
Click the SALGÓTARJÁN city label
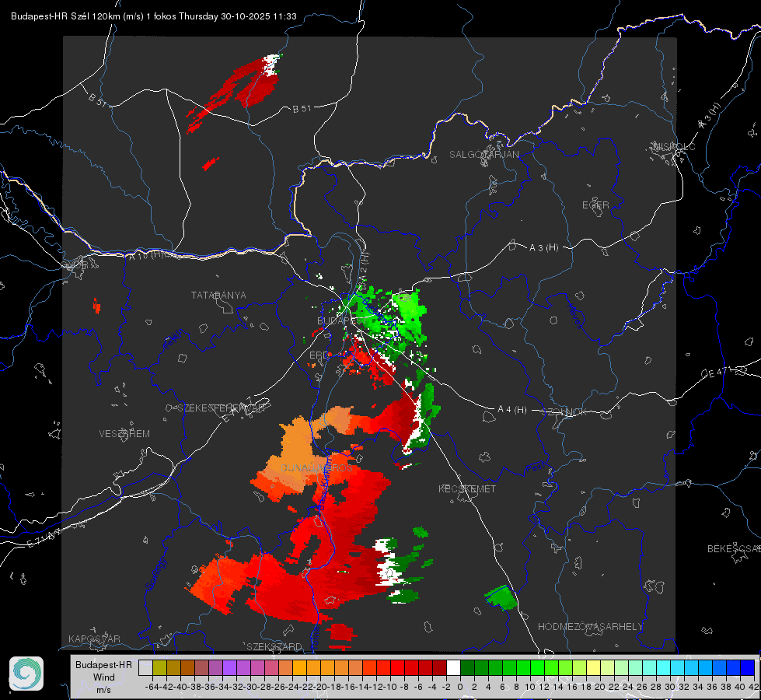click(483, 155)
